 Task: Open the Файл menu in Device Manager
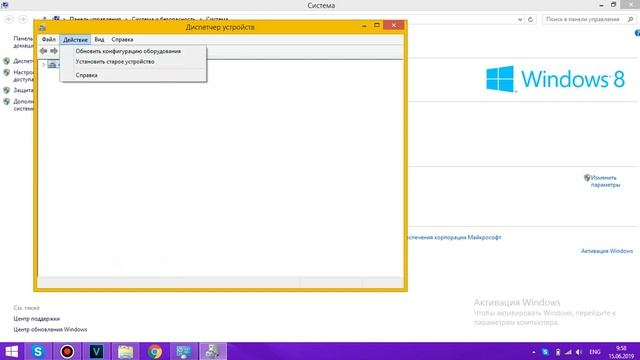pyautogui.click(x=49, y=40)
